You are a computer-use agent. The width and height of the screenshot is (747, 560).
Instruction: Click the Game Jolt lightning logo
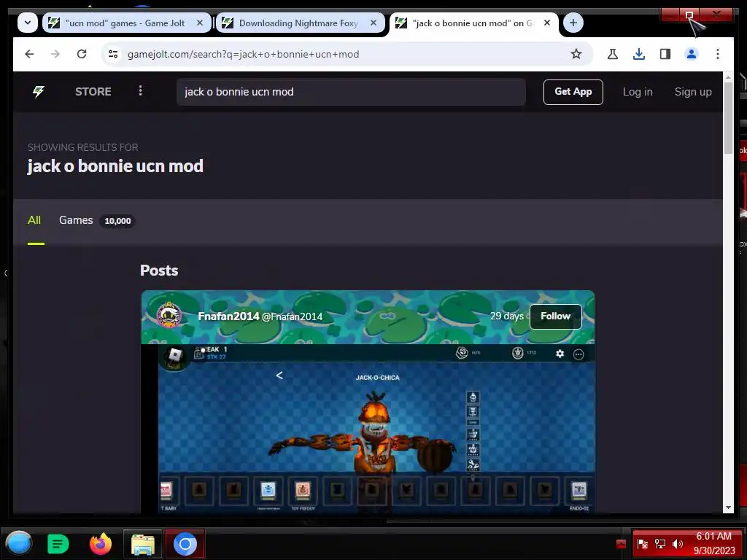pos(38,91)
